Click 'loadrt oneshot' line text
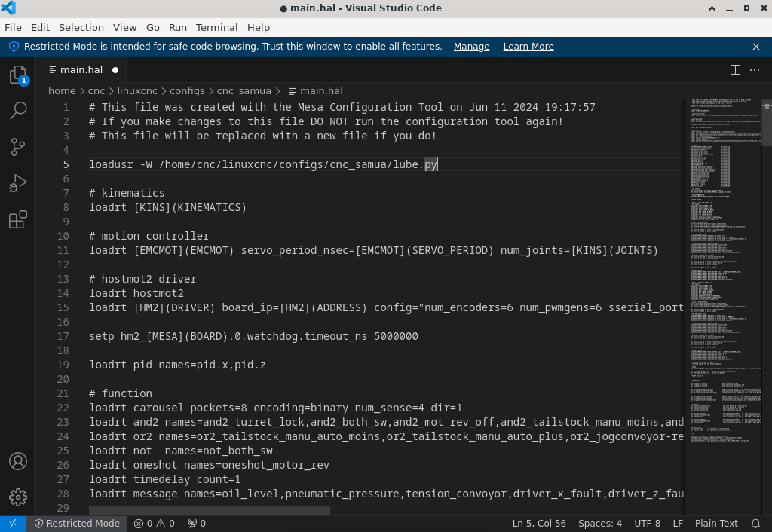The width and height of the screenshot is (772, 532). coord(210,465)
